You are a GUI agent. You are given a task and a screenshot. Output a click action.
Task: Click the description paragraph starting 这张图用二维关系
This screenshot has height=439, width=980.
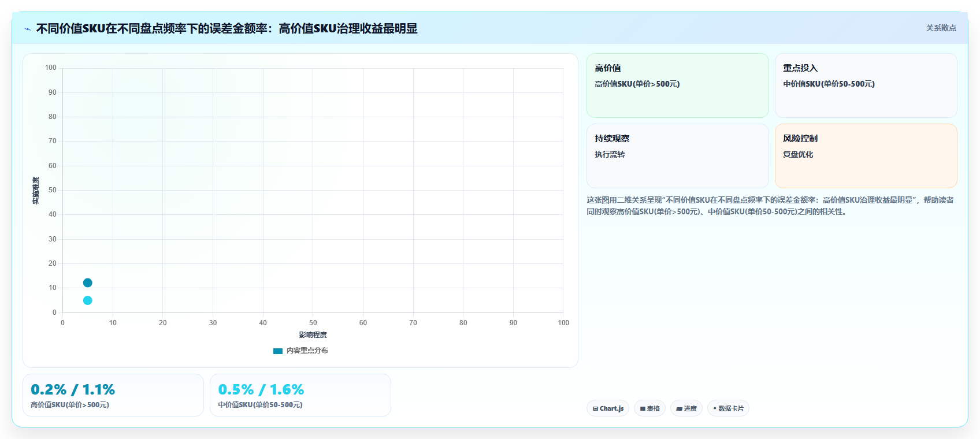770,206
